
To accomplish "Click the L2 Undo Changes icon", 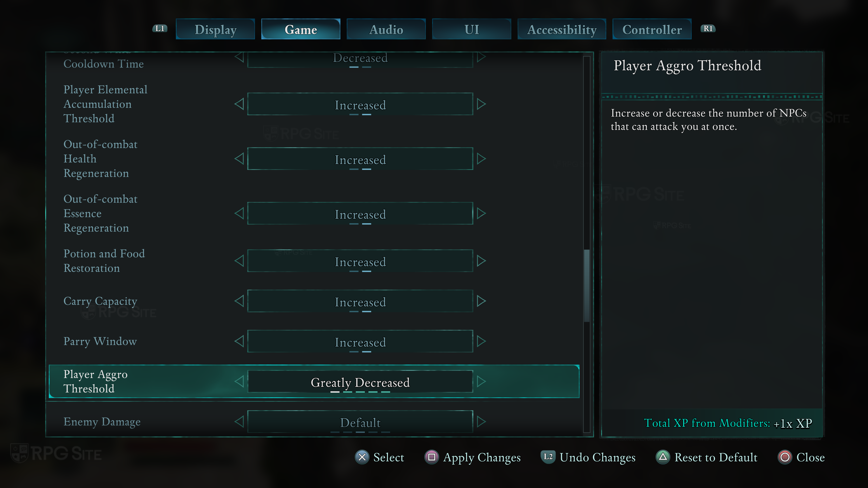I will (548, 457).
